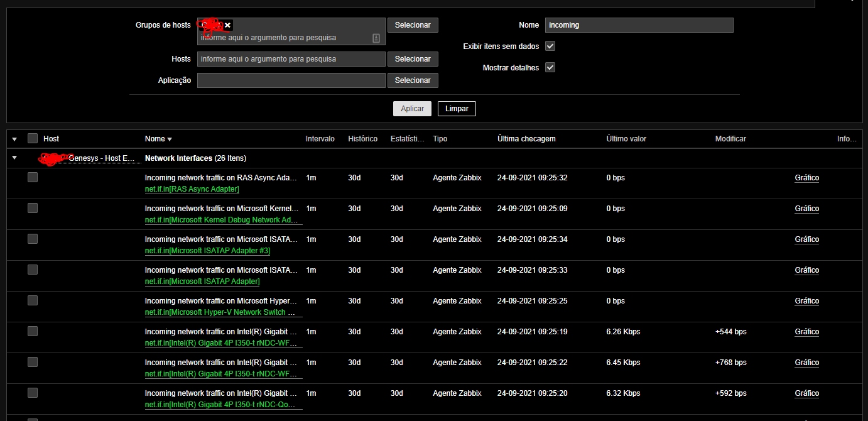This screenshot has height=421, width=868.
Task: Click value '6.26 Kbps'
Action: [623, 332]
